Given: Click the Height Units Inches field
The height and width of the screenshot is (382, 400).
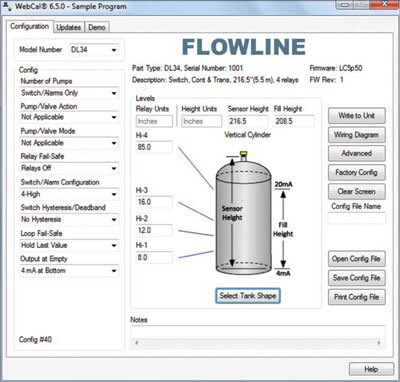Looking at the screenshot, I should 201,121.
